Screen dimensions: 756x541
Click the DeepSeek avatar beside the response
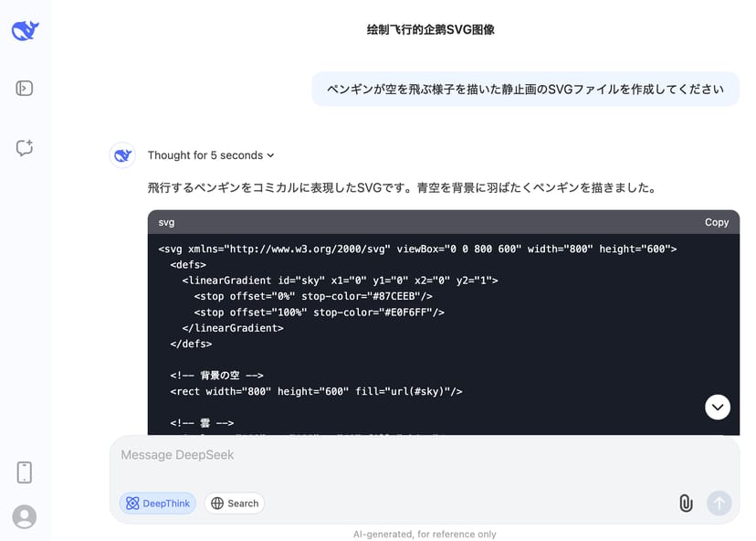(x=123, y=155)
